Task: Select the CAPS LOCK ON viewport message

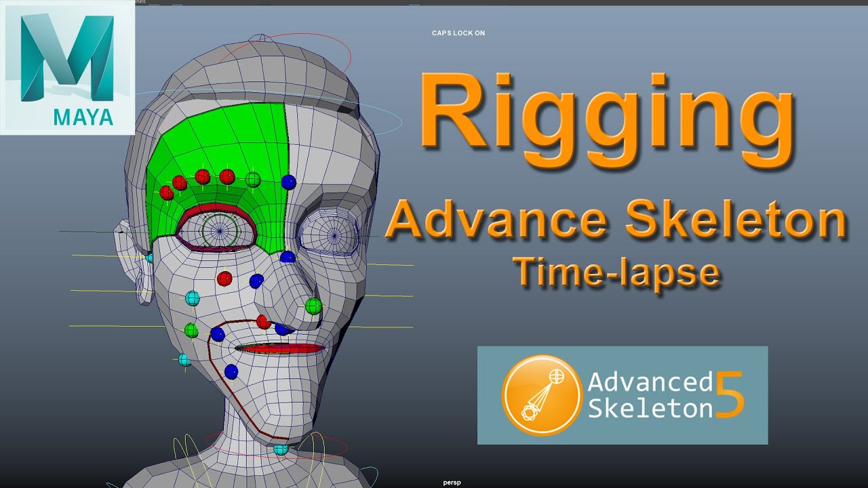Action: click(x=458, y=33)
